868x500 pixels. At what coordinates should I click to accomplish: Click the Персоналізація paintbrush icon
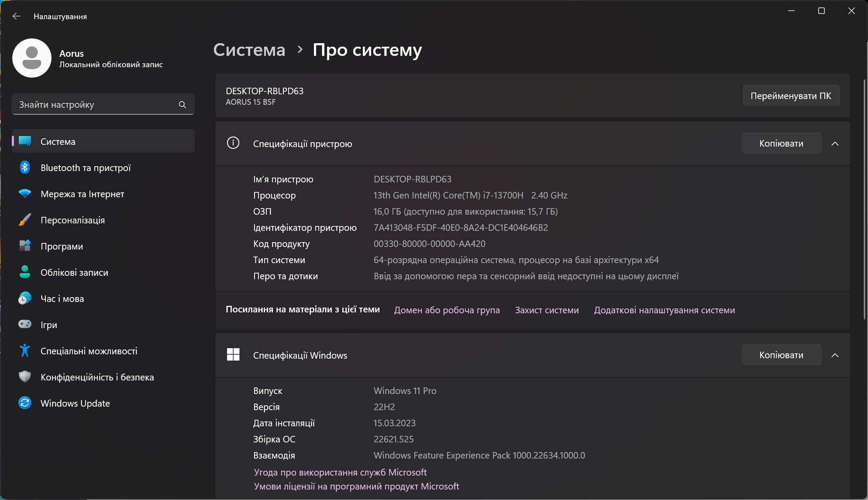coord(25,220)
